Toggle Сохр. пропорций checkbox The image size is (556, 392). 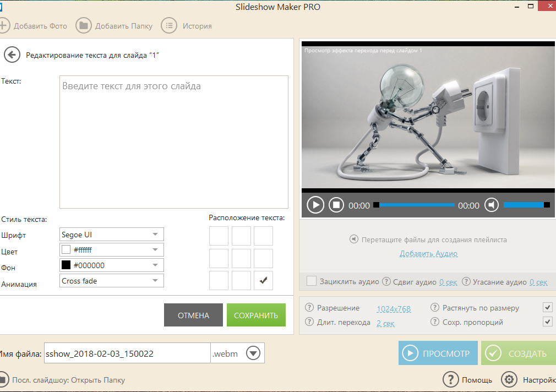click(x=548, y=322)
